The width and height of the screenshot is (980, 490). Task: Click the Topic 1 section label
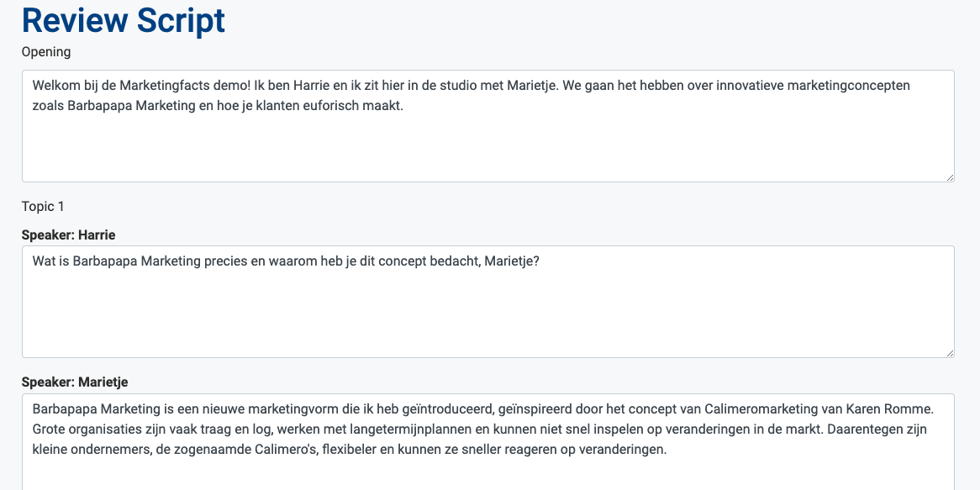(43, 206)
